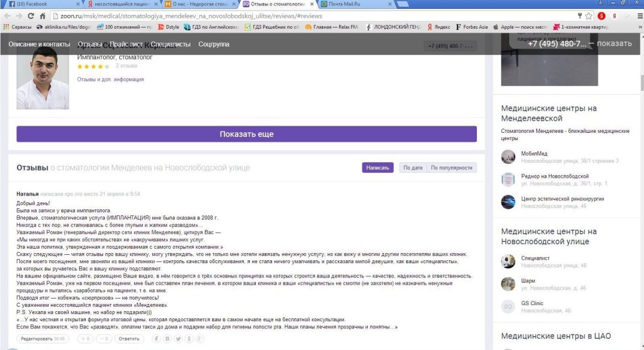Go forward to the next page
644x350 pixels.
pyautogui.click(x=19, y=16)
